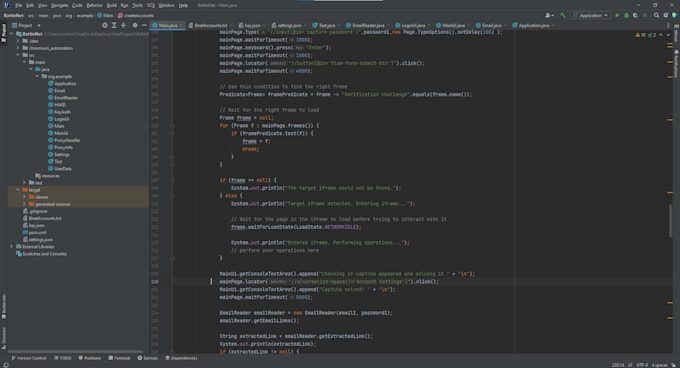Open the Version Control tool window
The height and width of the screenshot is (368, 680).
pyautogui.click(x=29, y=358)
